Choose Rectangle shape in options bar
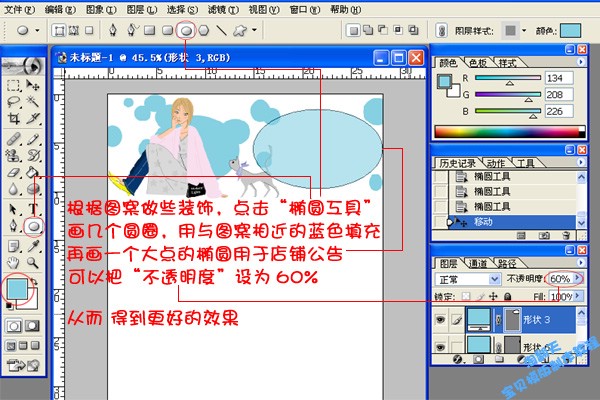 pyautogui.click(x=149, y=30)
